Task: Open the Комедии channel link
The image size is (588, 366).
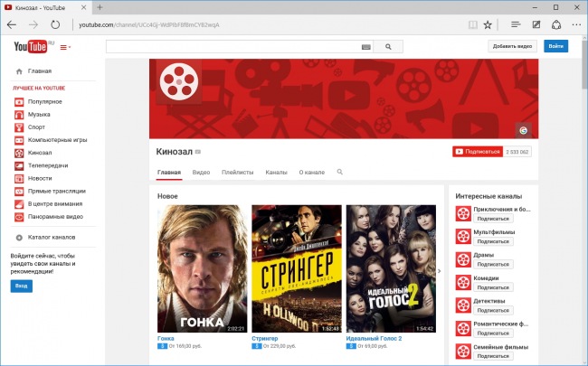Action: point(486,278)
